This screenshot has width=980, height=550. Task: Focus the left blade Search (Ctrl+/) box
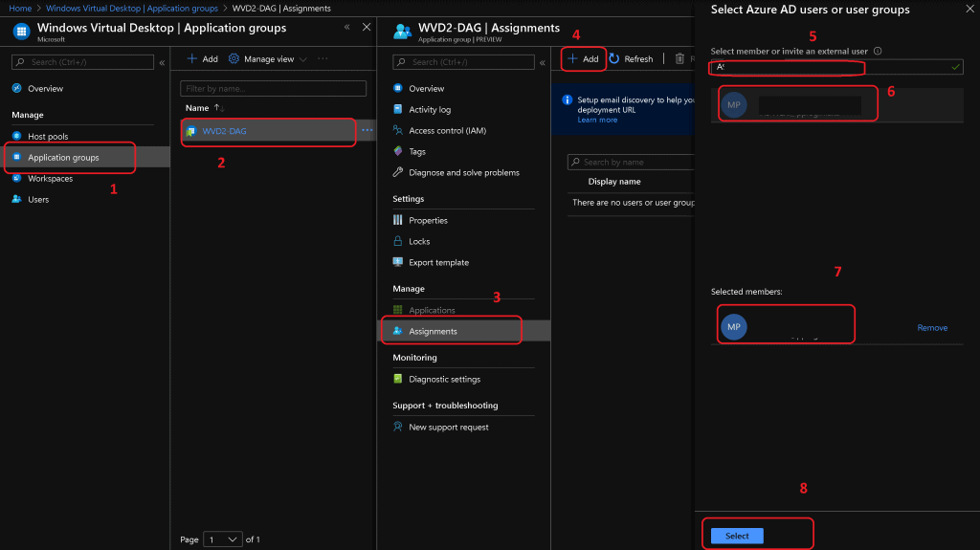[x=82, y=62]
